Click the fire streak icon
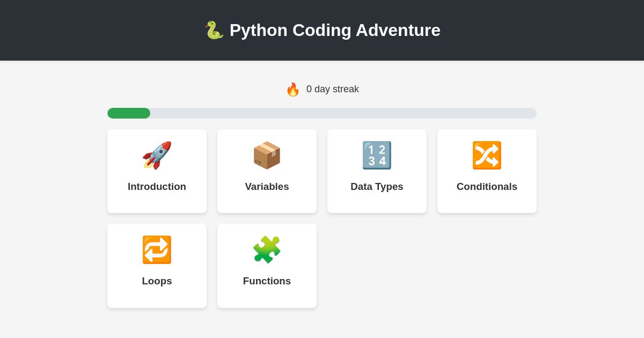Screen dimensions: 644x338 tap(293, 89)
